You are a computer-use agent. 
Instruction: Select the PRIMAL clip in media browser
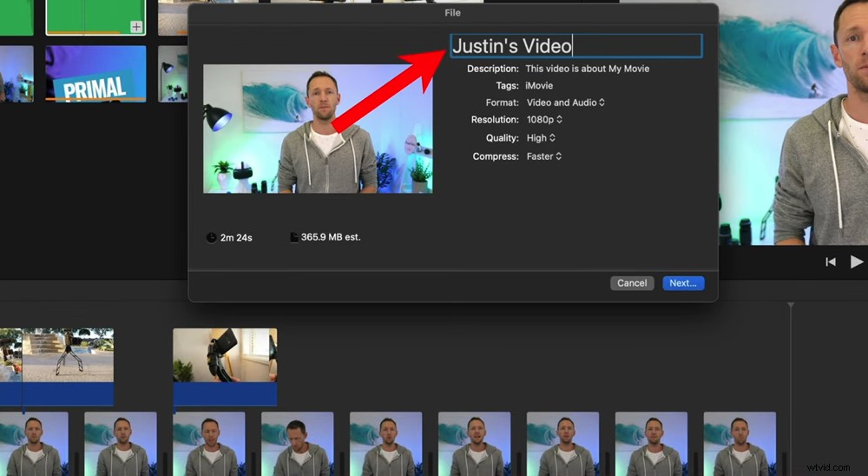95,74
